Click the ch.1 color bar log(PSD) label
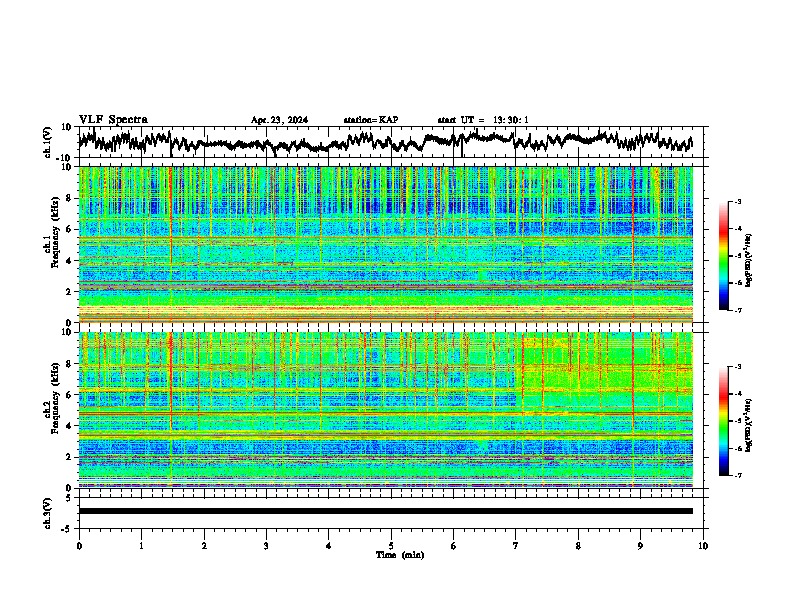Viewport: 792px width, 612px height. click(x=749, y=261)
